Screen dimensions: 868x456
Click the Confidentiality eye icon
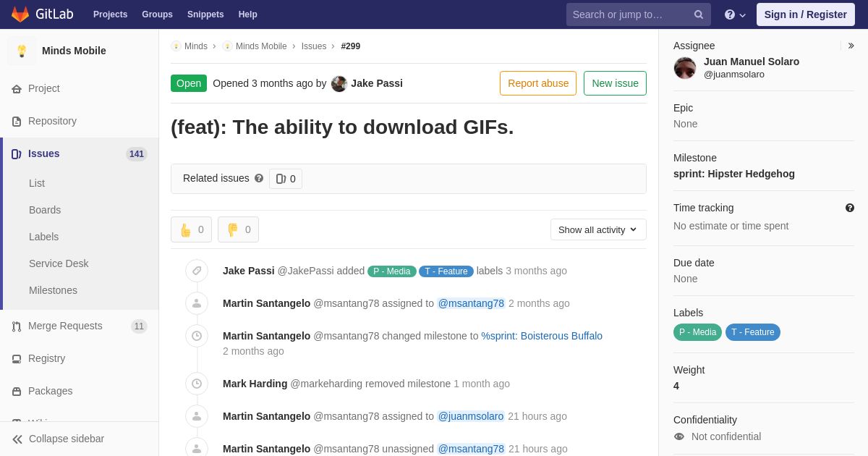click(679, 436)
